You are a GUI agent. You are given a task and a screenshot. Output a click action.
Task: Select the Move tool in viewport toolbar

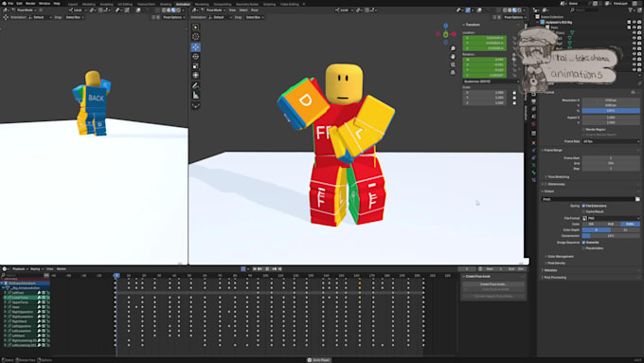point(195,46)
